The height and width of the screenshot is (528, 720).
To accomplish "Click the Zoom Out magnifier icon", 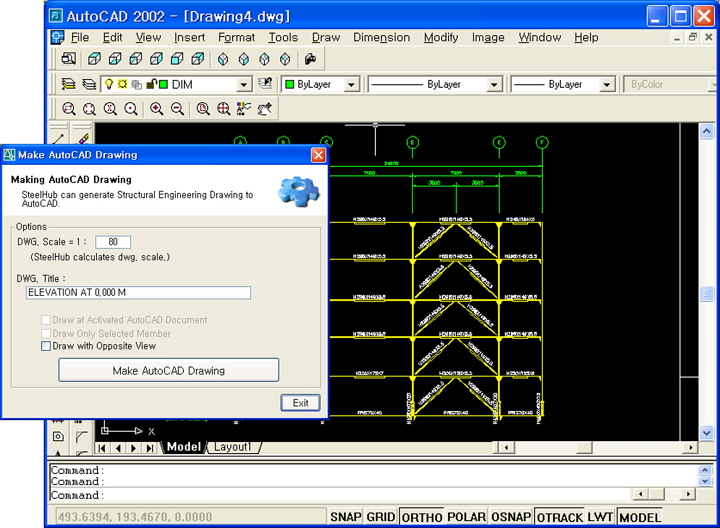I will pyautogui.click(x=177, y=109).
